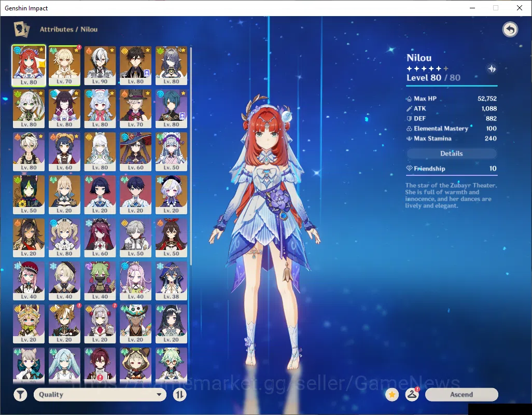Select the Dendro character next to Zhongli
This screenshot has height=415, width=532.
coord(171,65)
